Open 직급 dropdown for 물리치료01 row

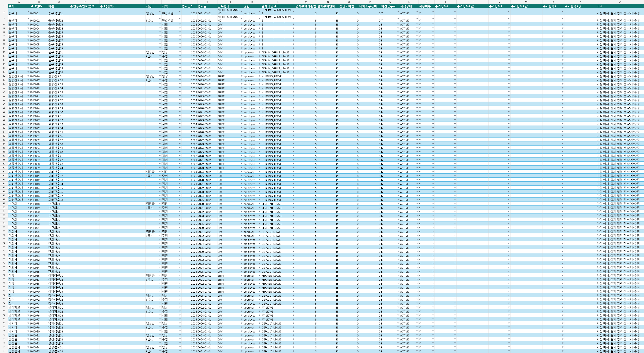(160, 307)
